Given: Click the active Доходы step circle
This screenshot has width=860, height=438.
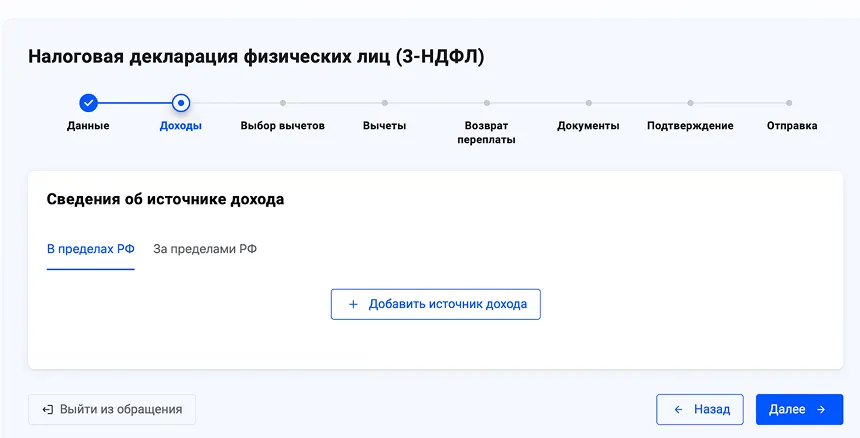Looking at the screenshot, I should [181, 102].
